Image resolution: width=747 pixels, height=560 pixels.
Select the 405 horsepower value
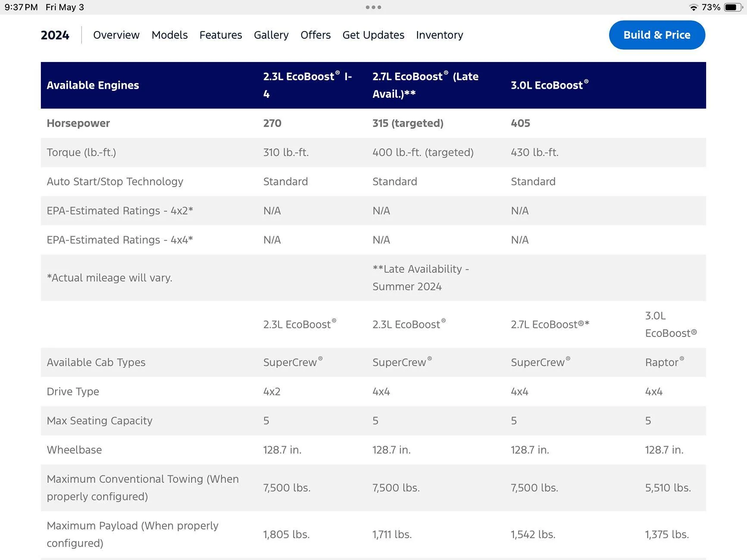click(x=520, y=123)
